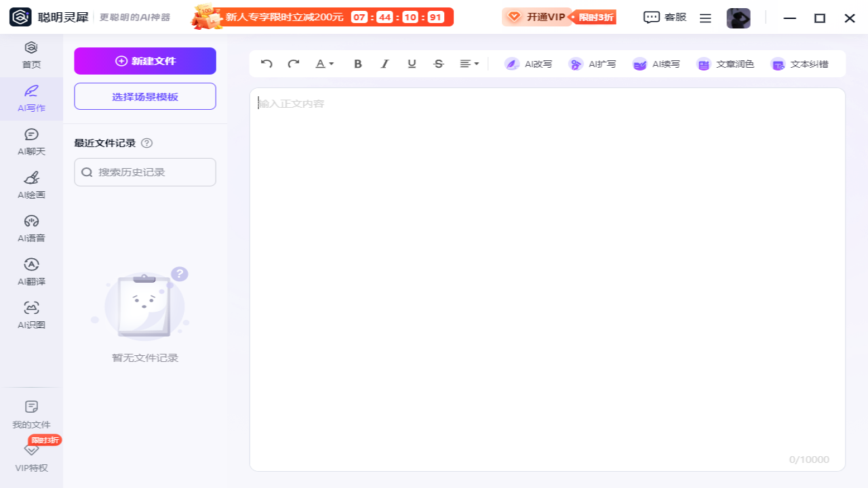Click the 新建文件 create file button

click(x=144, y=60)
